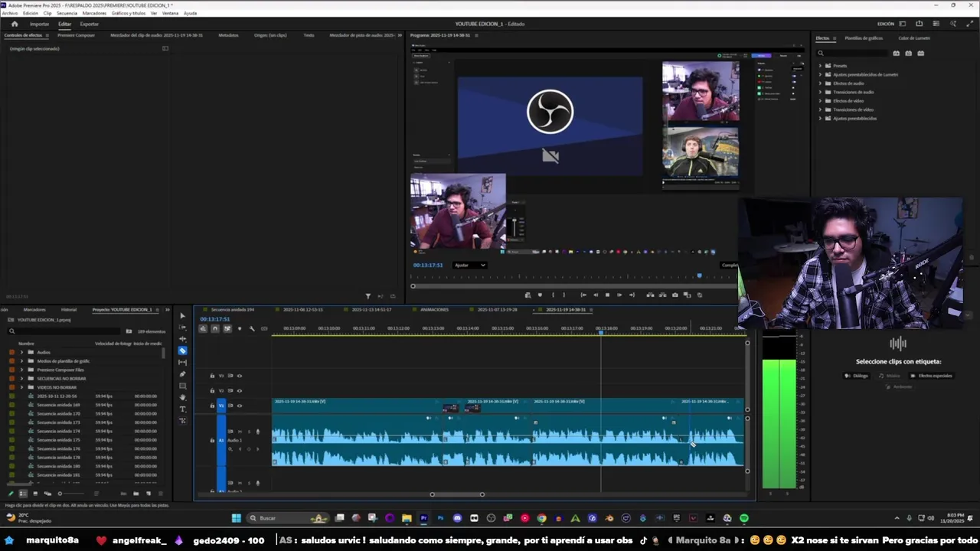The height and width of the screenshot is (551, 980).
Task: Mute the Audio 1 track
Action: (240, 432)
